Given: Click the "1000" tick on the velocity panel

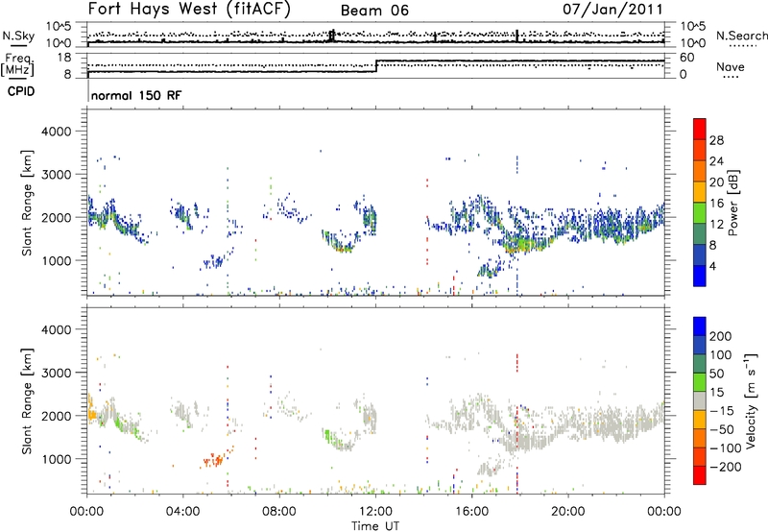Looking at the screenshot, I should click(x=57, y=459).
